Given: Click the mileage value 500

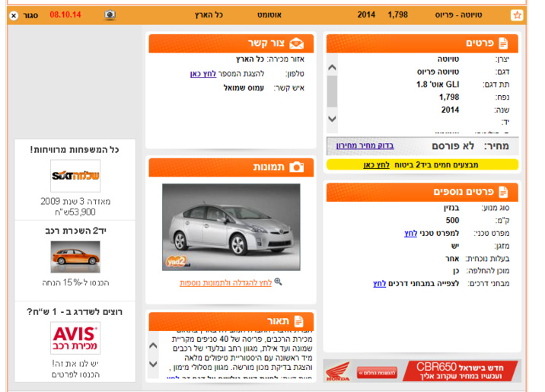Looking at the screenshot, I should (x=452, y=220).
